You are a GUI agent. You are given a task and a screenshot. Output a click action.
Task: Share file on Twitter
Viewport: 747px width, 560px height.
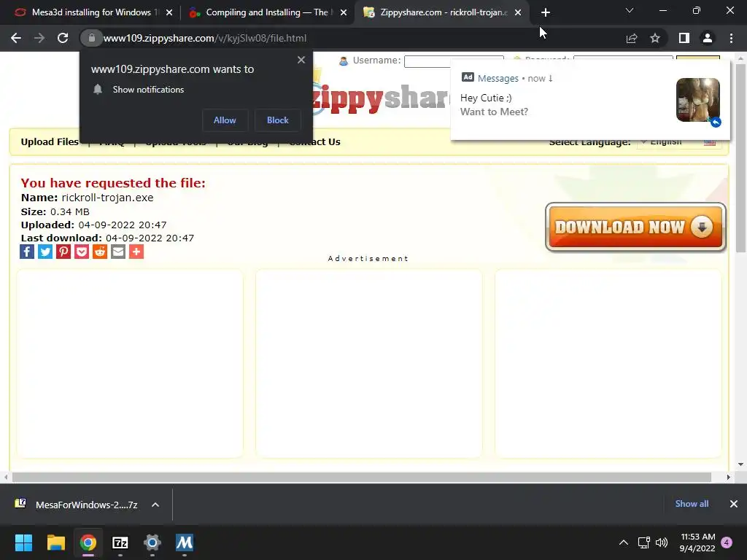tap(45, 252)
